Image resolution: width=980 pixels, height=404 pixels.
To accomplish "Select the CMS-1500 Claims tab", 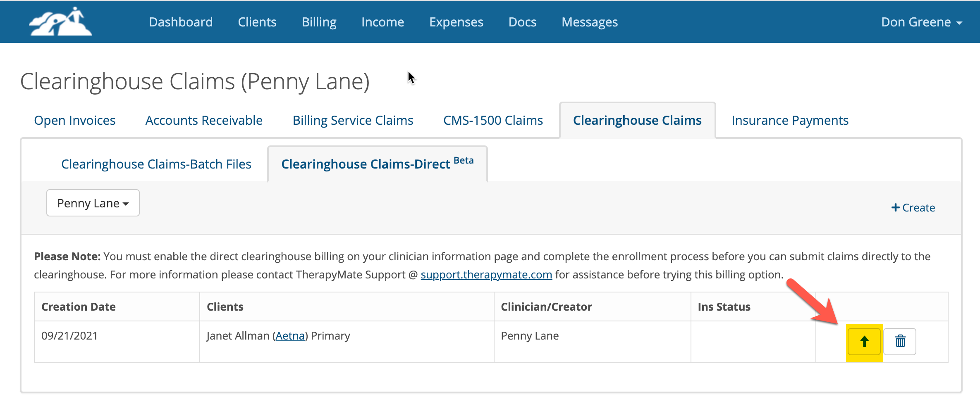I will click(493, 120).
